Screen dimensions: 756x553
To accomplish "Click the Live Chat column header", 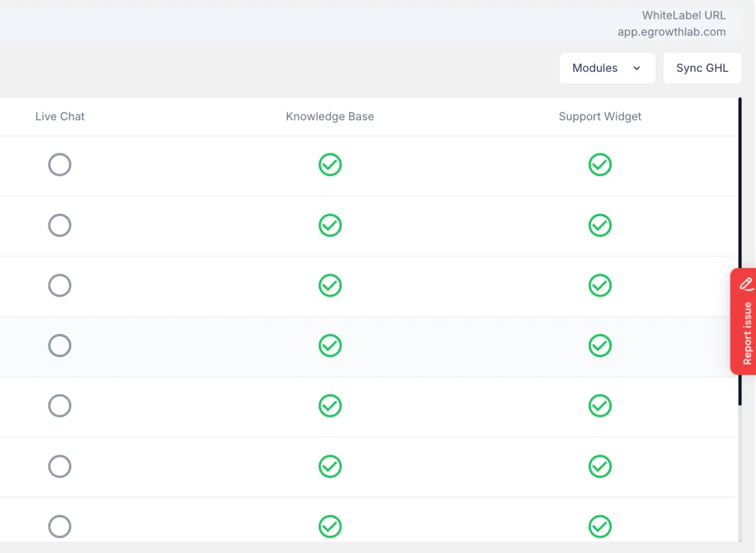I will (60, 117).
